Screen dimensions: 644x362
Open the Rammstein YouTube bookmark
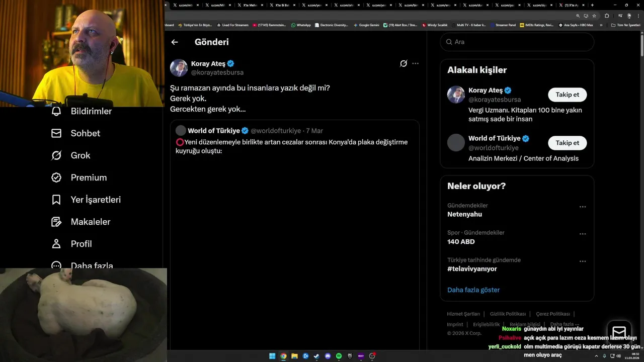pos(269,25)
